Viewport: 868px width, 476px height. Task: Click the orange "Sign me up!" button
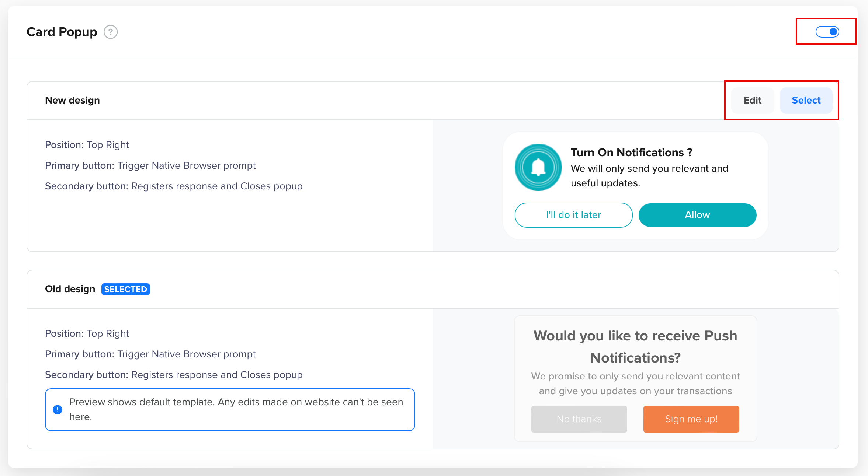(691, 419)
